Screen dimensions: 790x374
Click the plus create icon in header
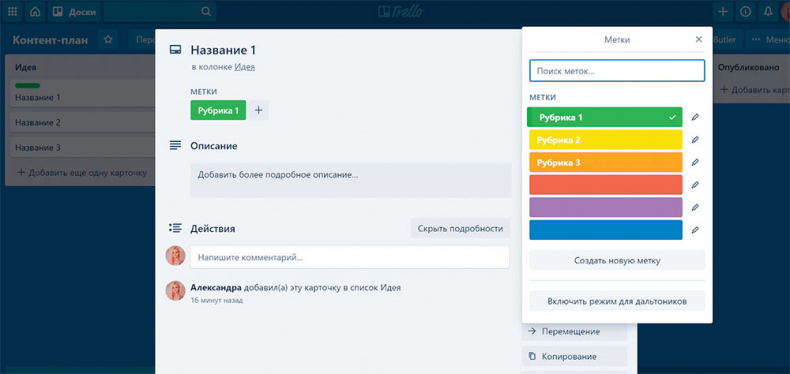click(723, 12)
